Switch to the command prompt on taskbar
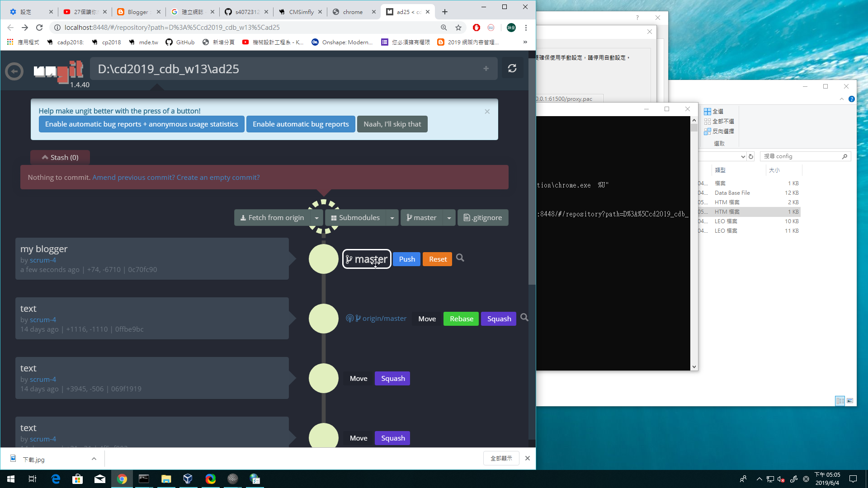868x488 pixels. (x=144, y=479)
